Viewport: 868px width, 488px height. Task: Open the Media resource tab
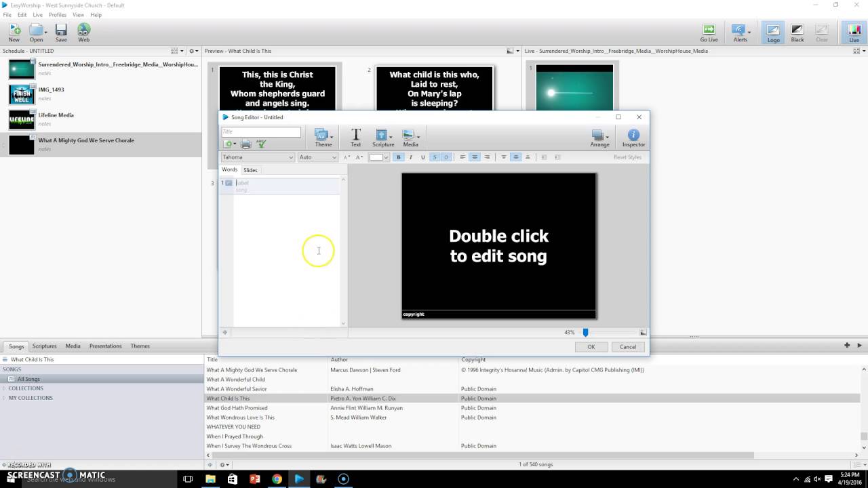73,346
